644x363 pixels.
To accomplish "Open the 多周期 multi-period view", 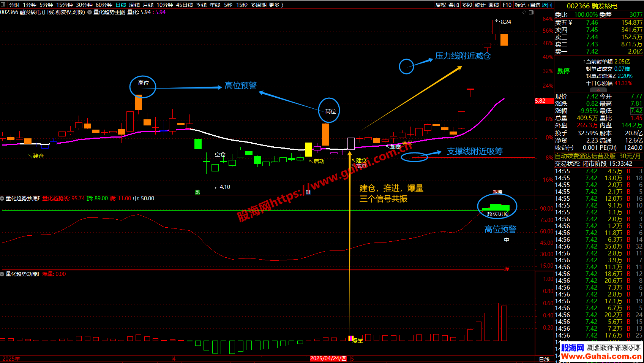I will tap(259, 5).
